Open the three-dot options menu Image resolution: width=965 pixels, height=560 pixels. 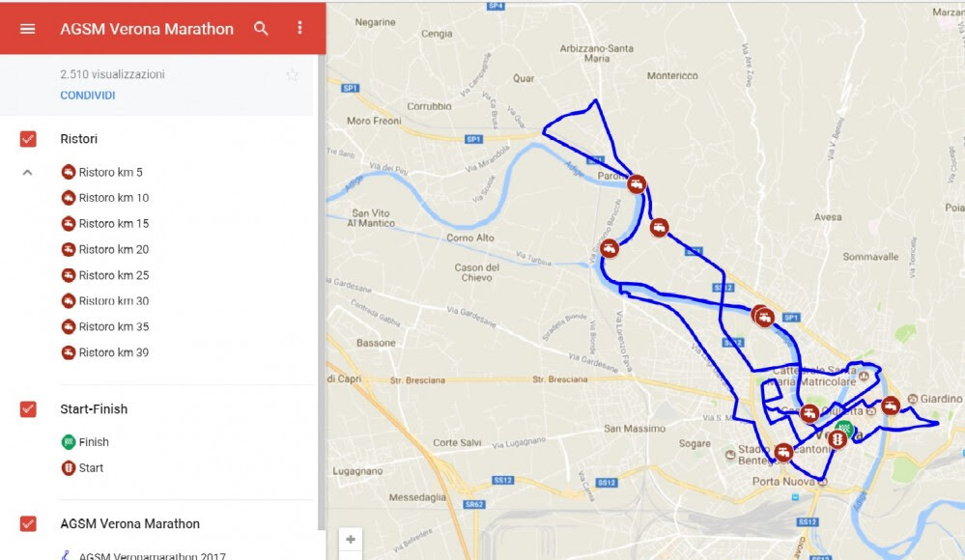point(299,28)
